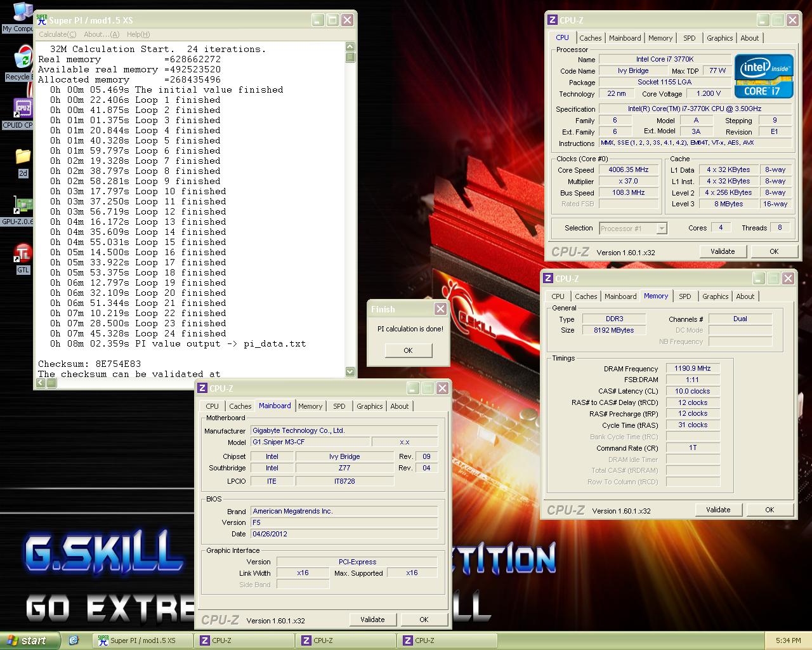Open the Help menu in Super PI
The height and width of the screenshot is (650, 812).
[x=138, y=34]
